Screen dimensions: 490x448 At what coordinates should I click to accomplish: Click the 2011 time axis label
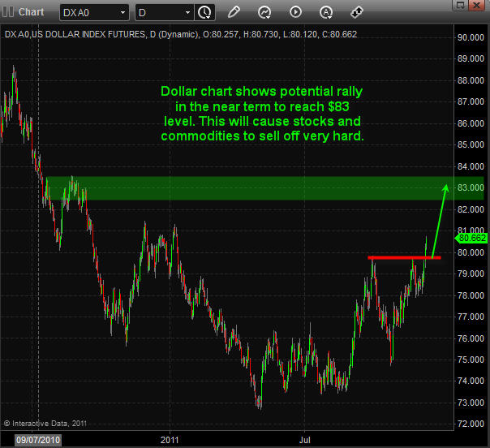coord(170,440)
